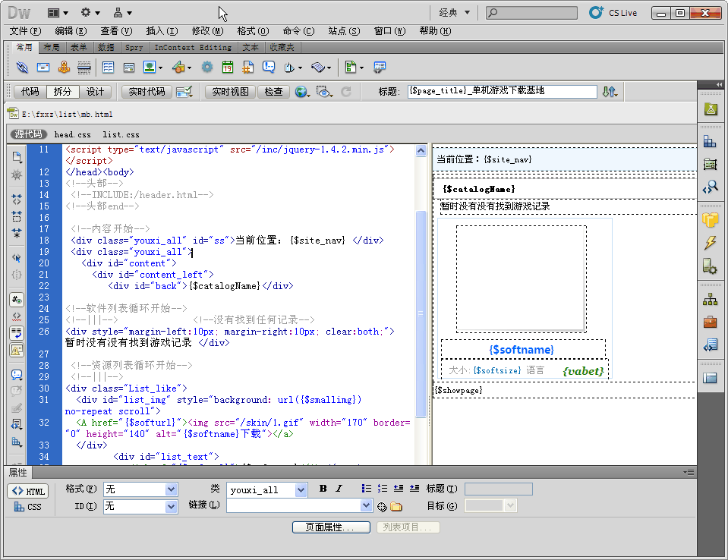The image size is (728, 560).
Task: Click the Refresh design view icon
Action: tap(346, 92)
